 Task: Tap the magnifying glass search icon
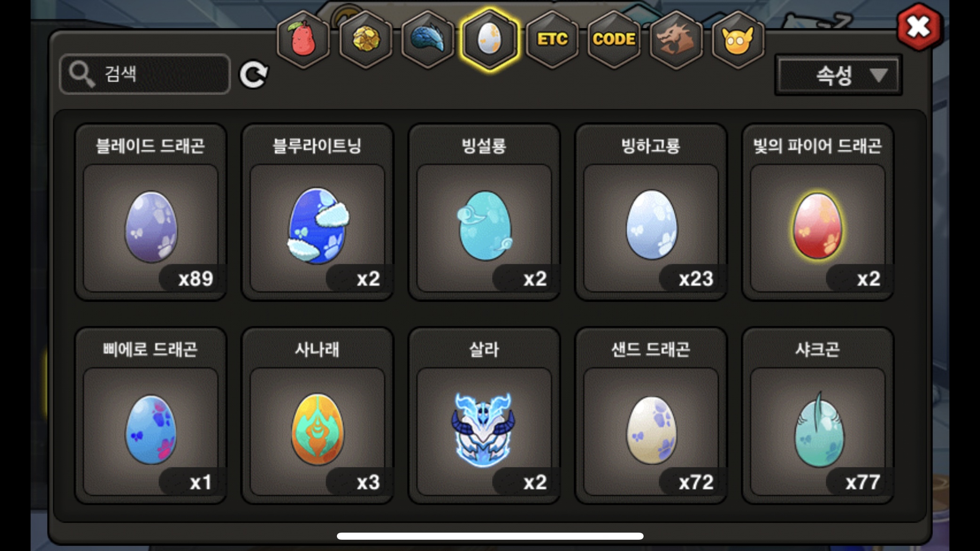tap(82, 74)
